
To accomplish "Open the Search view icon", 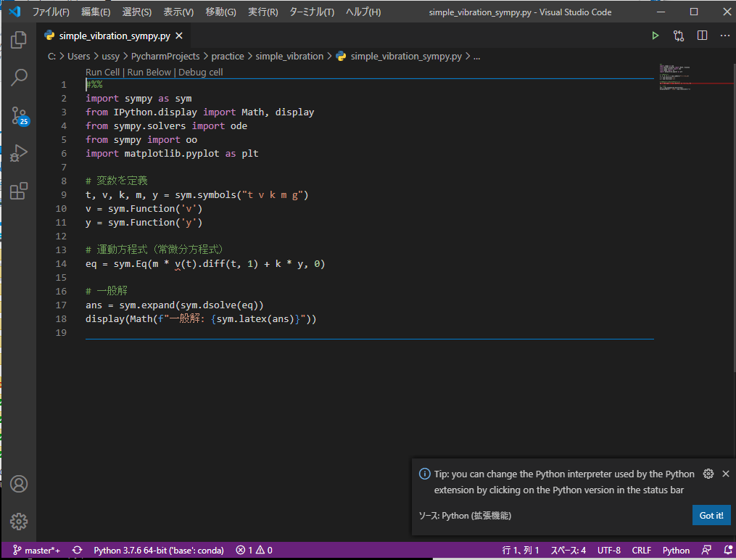I will point(19,77).
